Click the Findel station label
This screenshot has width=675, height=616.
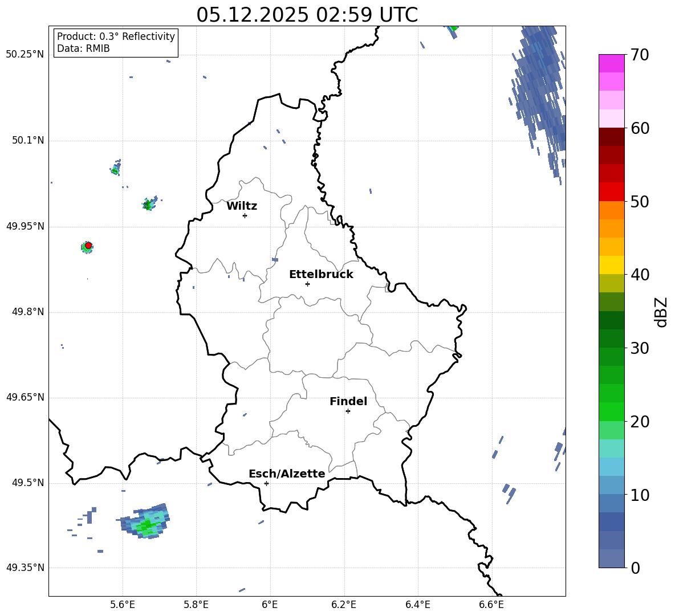[348, 401]
